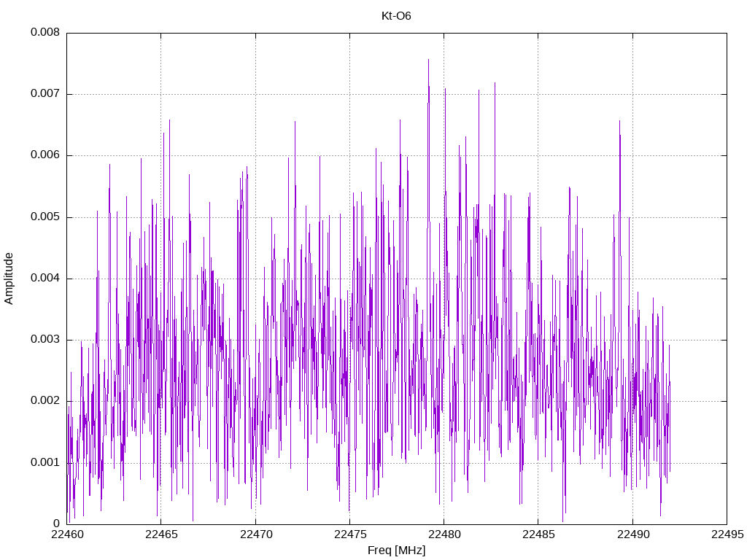Click the 22495 x-axis tick label

tap(727, 534)
